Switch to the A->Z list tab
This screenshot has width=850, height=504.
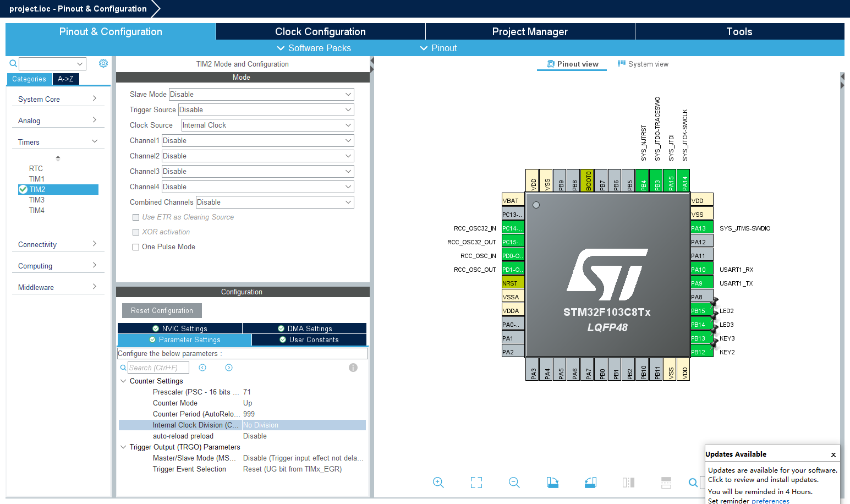65,79
